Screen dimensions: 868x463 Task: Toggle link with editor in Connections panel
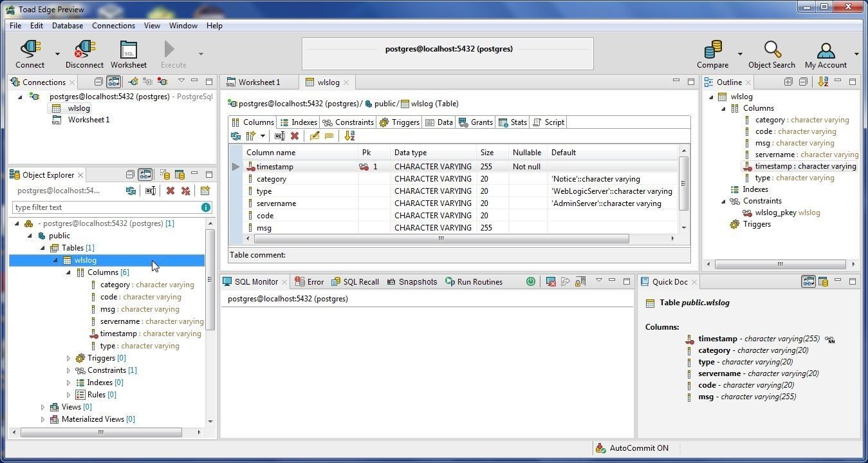[x=113, y=82]
